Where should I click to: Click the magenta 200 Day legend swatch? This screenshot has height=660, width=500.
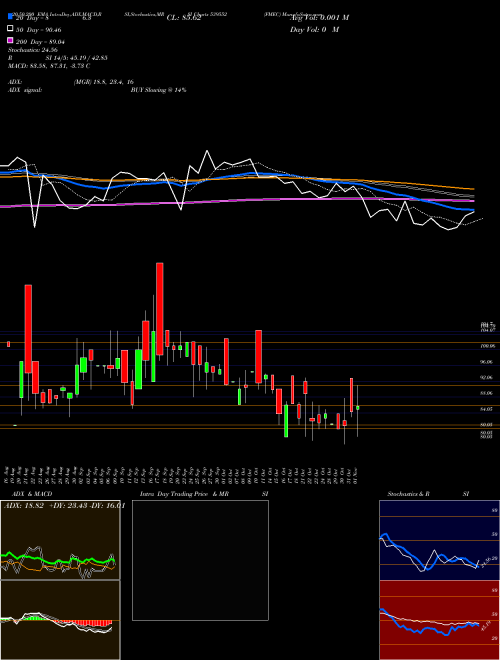click(x=10, y=41)
